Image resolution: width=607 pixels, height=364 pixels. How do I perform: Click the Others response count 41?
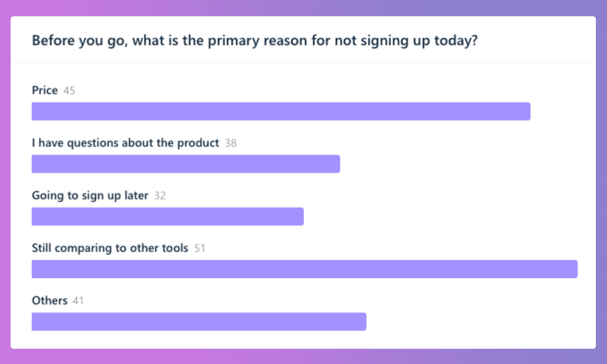click(78, 301)
